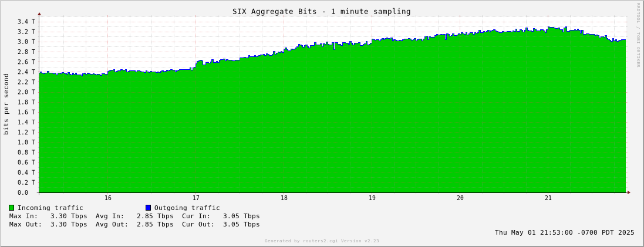Click the 3.0 T y-axis label

[27, 42]
